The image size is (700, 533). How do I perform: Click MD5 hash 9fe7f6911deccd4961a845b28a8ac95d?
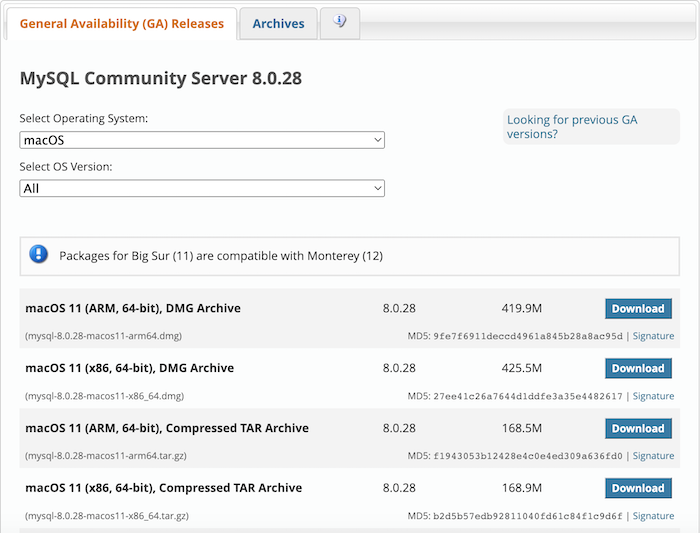pos(528,336)
